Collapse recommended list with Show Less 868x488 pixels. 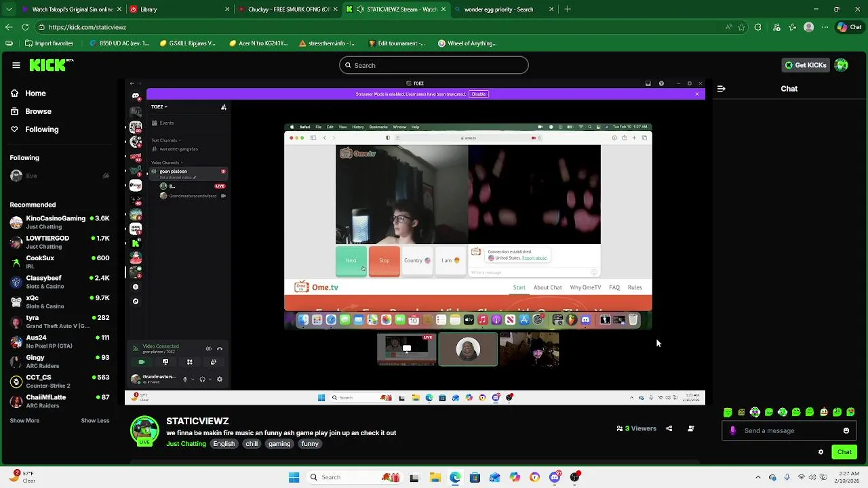[x=95, y=421]
